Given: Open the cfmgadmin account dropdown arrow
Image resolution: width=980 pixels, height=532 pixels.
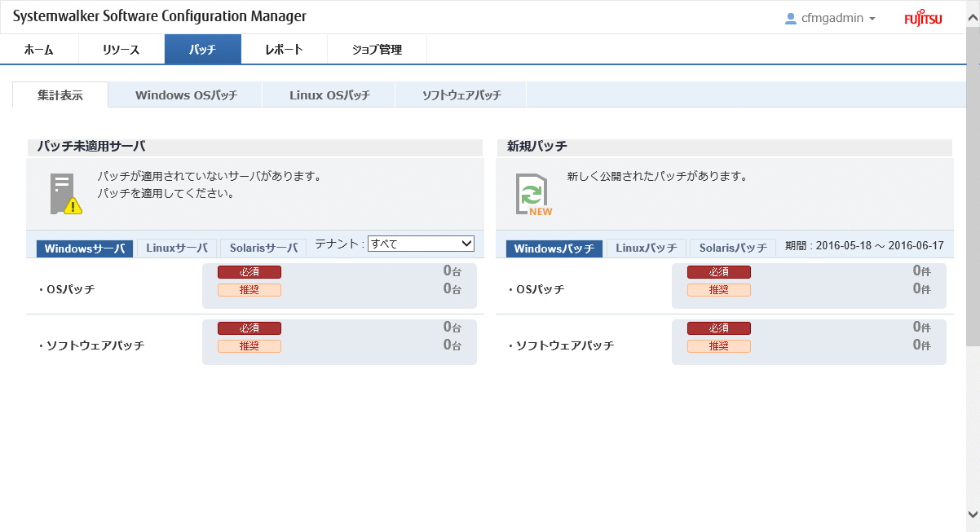Looking at the screenshot, I should (872, 19).
